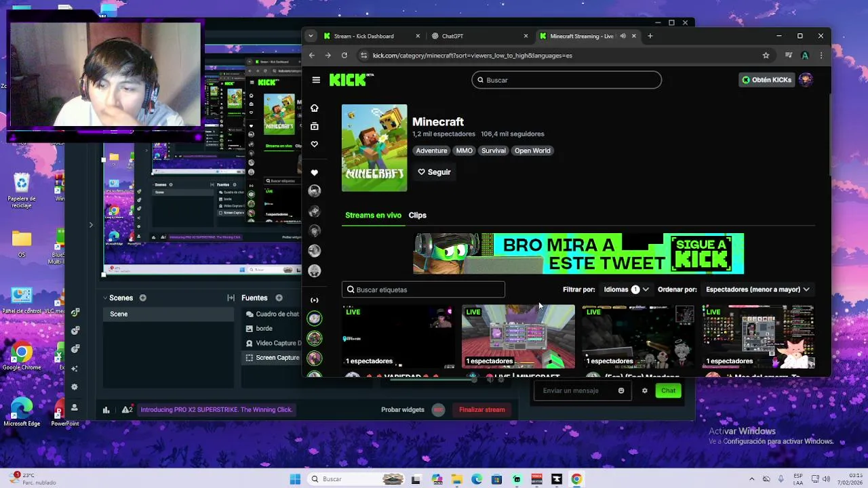
Task: Mute tab via speaker icon on Minecraft tab
Action: tap(623, 36)
